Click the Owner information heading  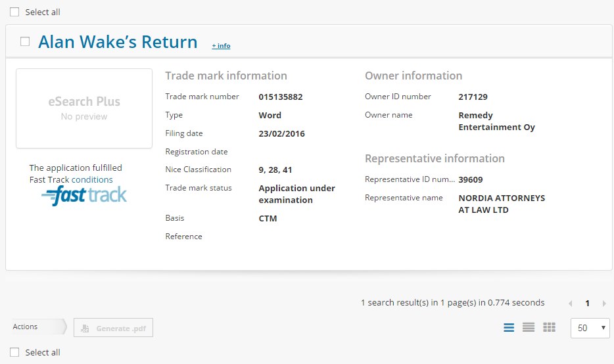(x=413, y=76)
